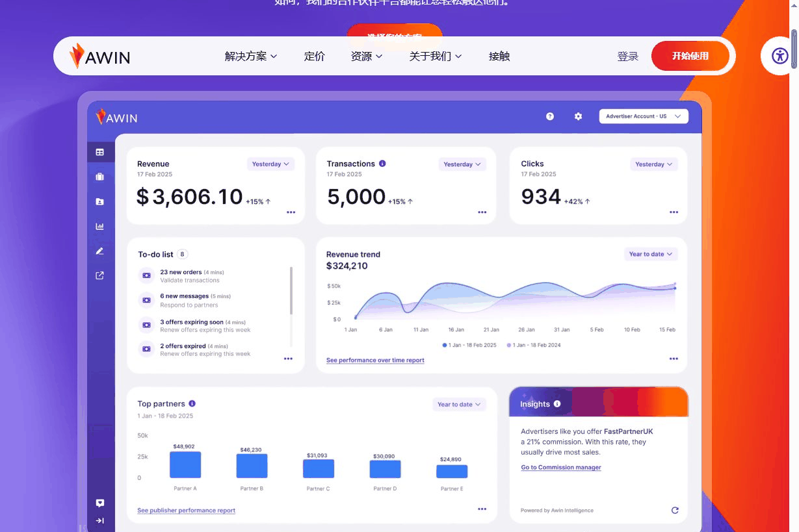Click the Powered by Awin Intelligence text

557,511
